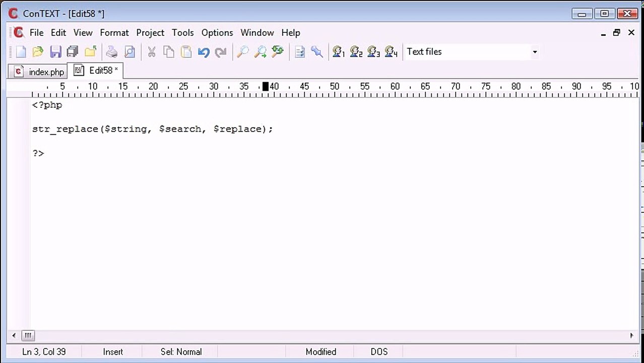Click the close file folder icon
Screen dimensions: 644x363
pos(90,51)
